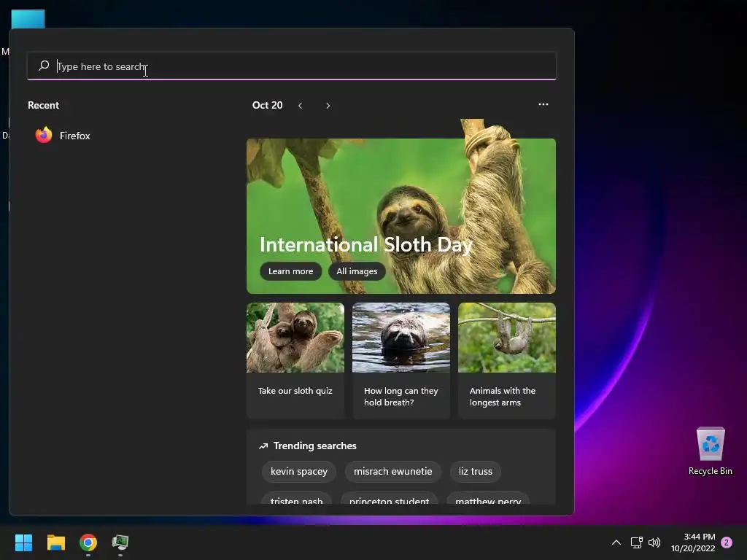Open 'Animals with the longest arms' card

coord(507,360)
